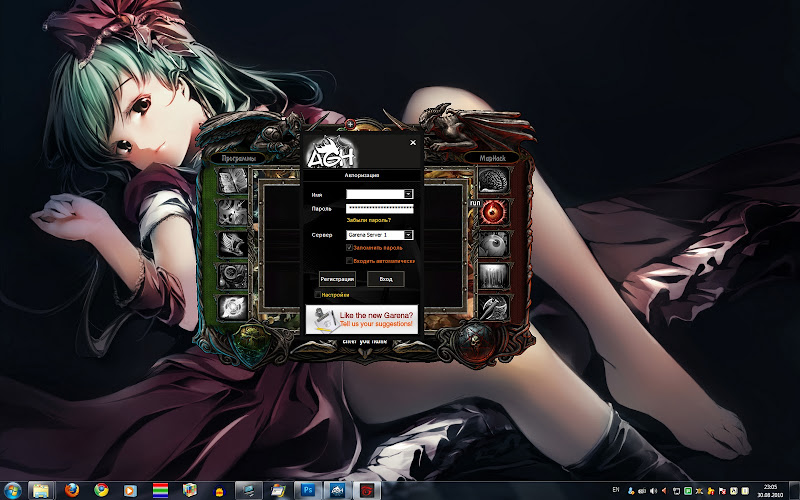Open the book icon in Программы panel
800x500 pixels.
(233, 181)
